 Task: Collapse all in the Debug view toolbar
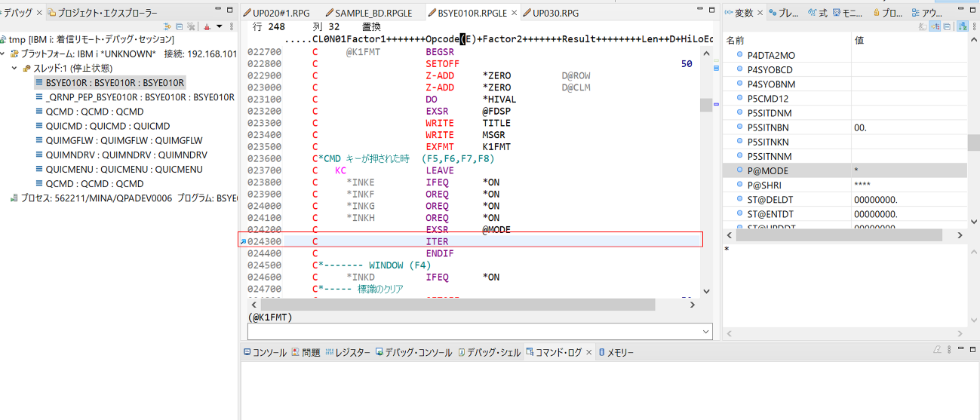179,26
